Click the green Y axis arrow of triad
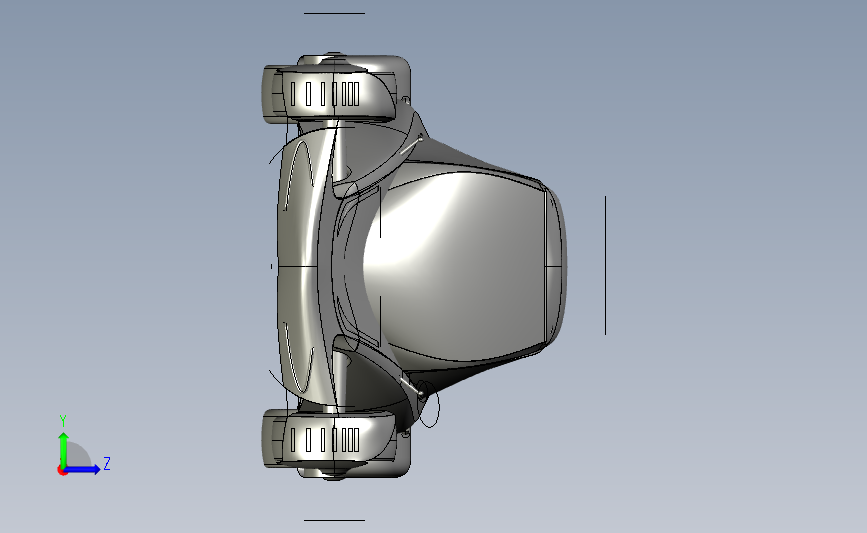867x533 pixels. tap(63, 449)
